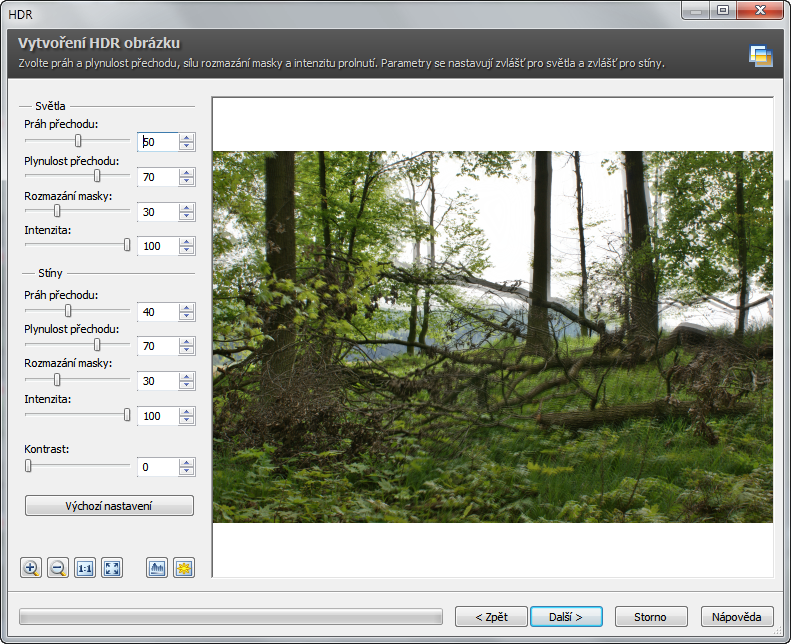Increase Stíny Intenzita with up arrow
This screenshot has height=644, width=791.
click(186, 411)
